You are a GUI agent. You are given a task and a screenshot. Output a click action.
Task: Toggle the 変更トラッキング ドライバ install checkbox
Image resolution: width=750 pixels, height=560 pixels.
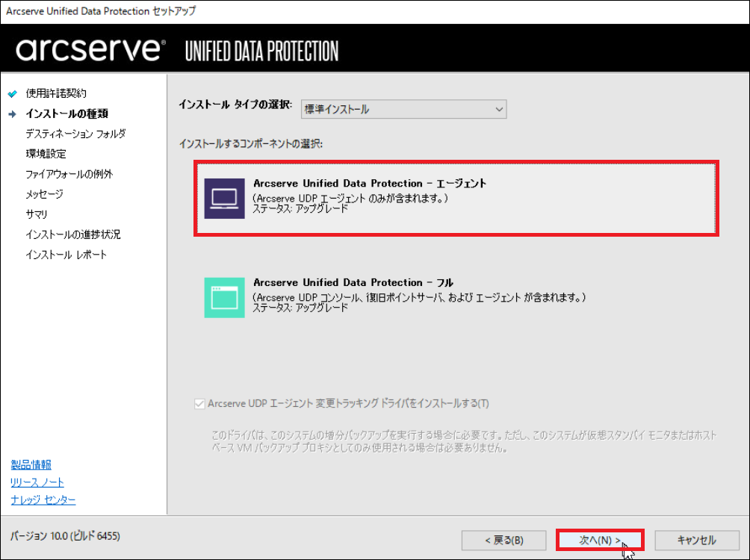tap(199, 404)
